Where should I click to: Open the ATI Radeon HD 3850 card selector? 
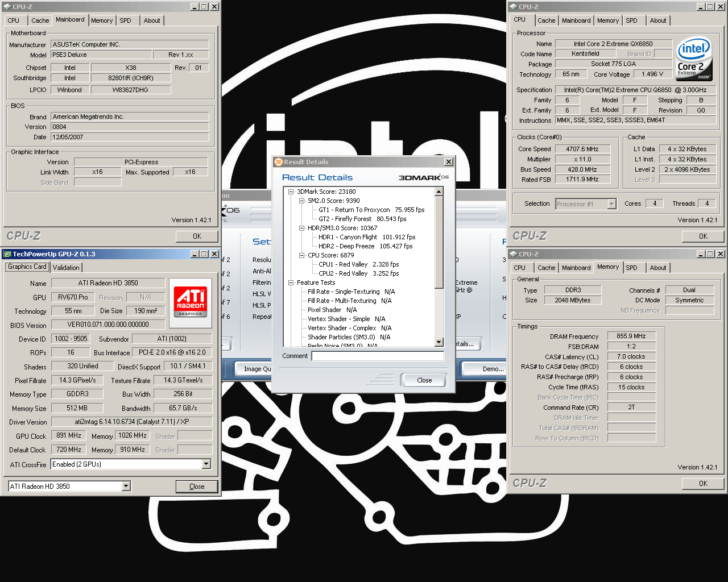126,486
